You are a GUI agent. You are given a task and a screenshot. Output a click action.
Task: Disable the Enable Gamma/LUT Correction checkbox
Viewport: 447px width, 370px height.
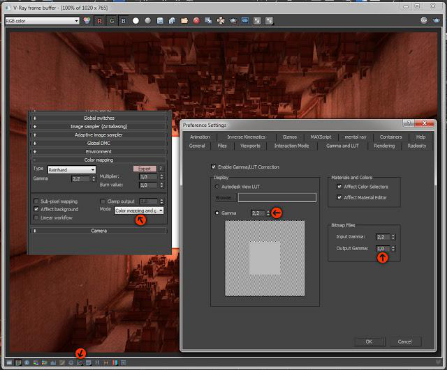coord(213,167)
